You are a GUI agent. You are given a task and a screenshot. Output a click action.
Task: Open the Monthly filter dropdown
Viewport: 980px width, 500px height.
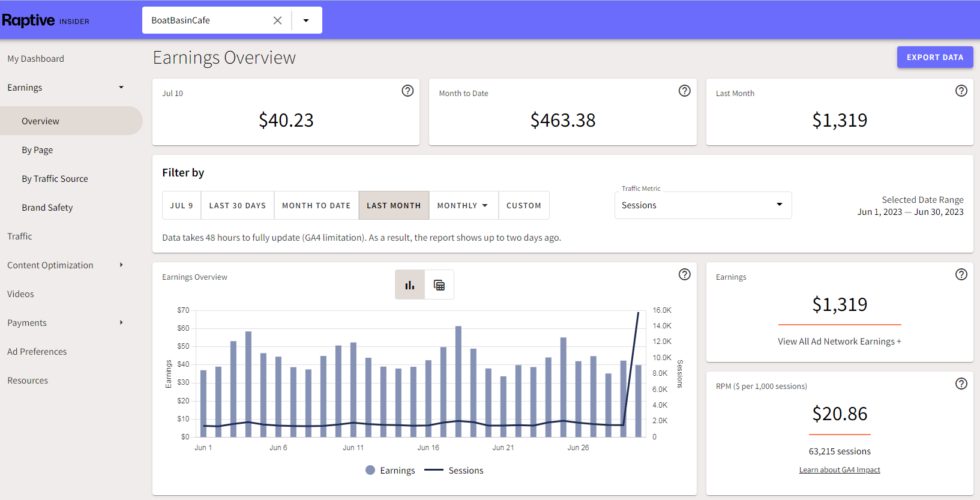click(x=463, y=205)
